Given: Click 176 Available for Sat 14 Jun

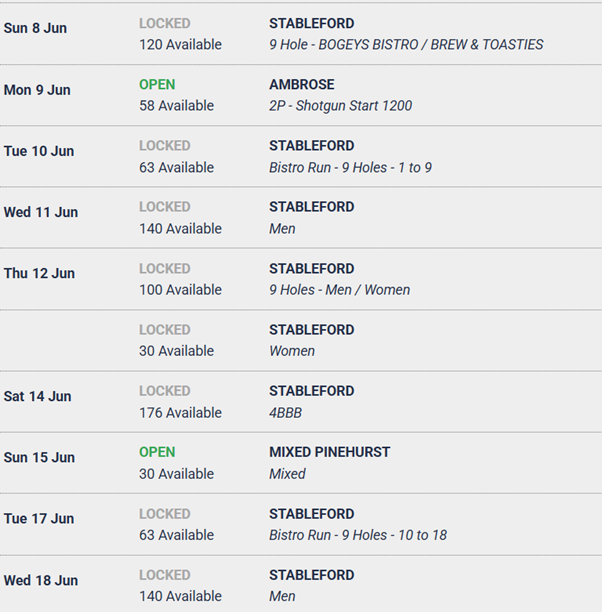Looking at the screenshot, I should pos(180,412).
